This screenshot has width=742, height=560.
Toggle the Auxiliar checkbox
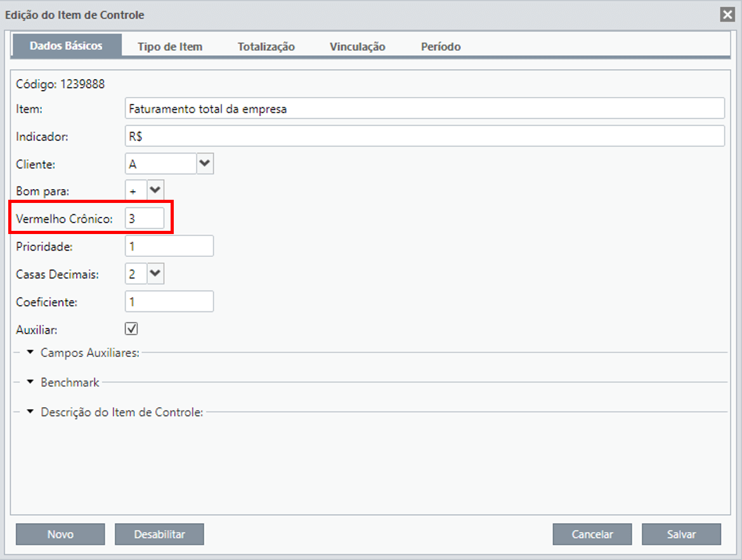coord(131,329)
